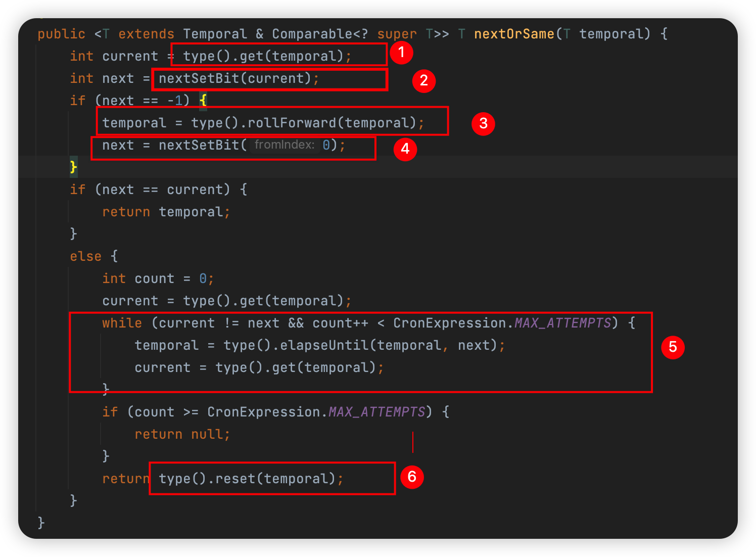
Task: Click MAX_ATTEMPTS in the while condition
Action: (562, 323)
